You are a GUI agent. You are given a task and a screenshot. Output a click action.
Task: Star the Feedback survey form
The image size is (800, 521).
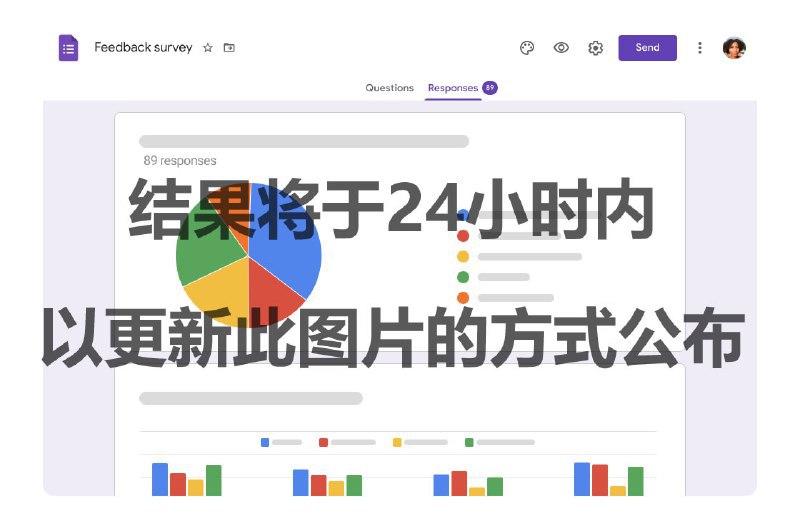(208, 48)
